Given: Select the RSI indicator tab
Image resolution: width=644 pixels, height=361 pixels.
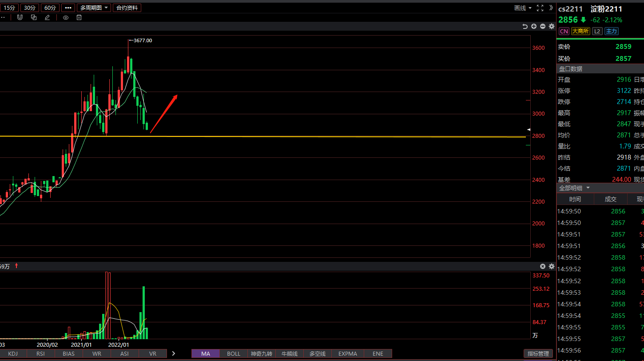Looking at the screenshot, I should pyautogui.click(x=41, y=354).
